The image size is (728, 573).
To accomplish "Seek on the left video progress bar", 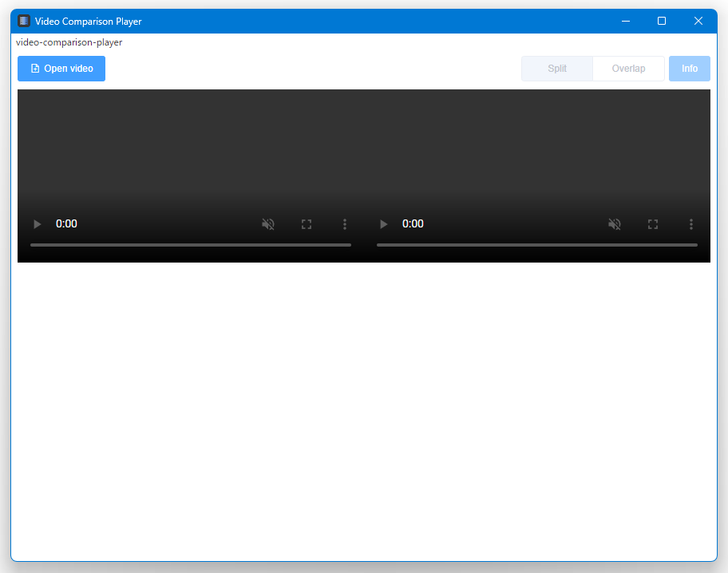I will (190, 245).
